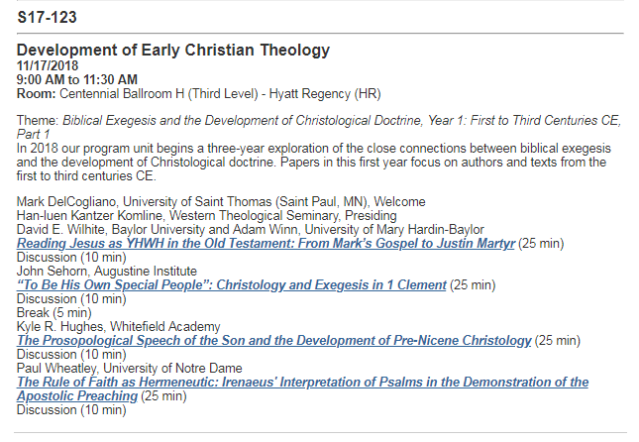Open "To Be His Own Special People" link
This screenshot has height=442, width=639.
point(232,285)
